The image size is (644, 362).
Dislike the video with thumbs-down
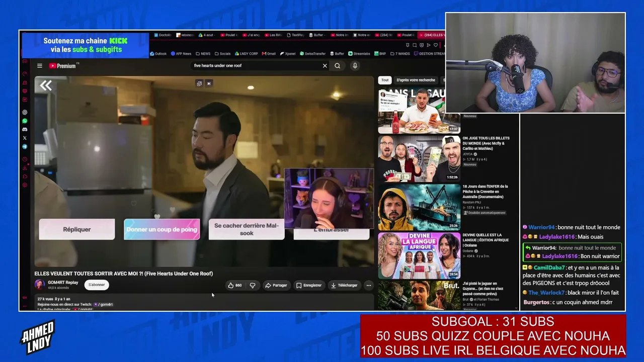(253, 286)
